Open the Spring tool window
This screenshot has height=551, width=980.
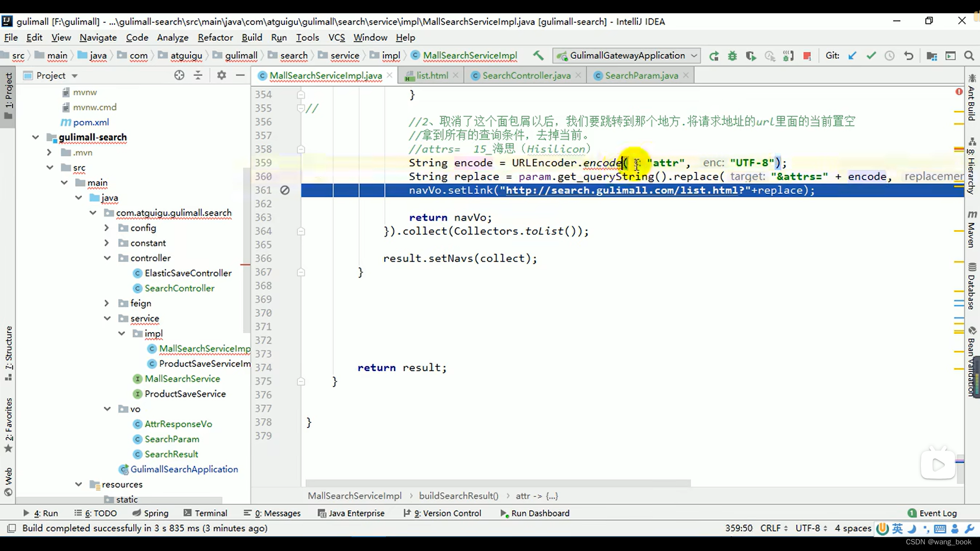tap(151, 513)
